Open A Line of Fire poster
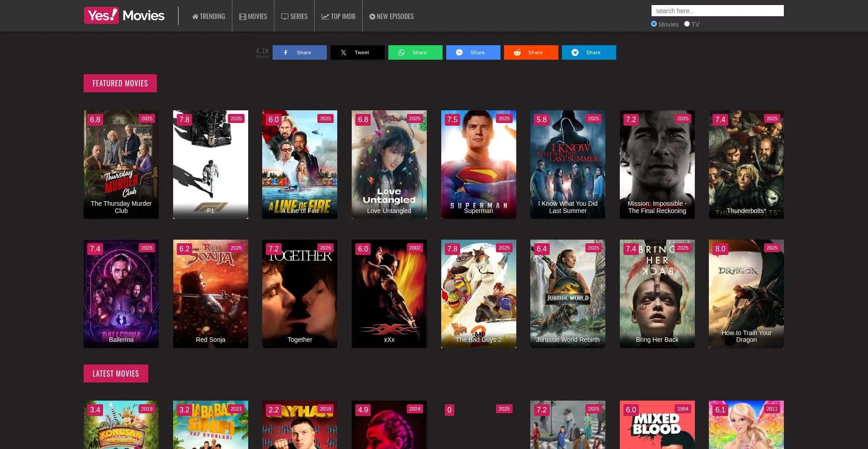 (300, 165)
